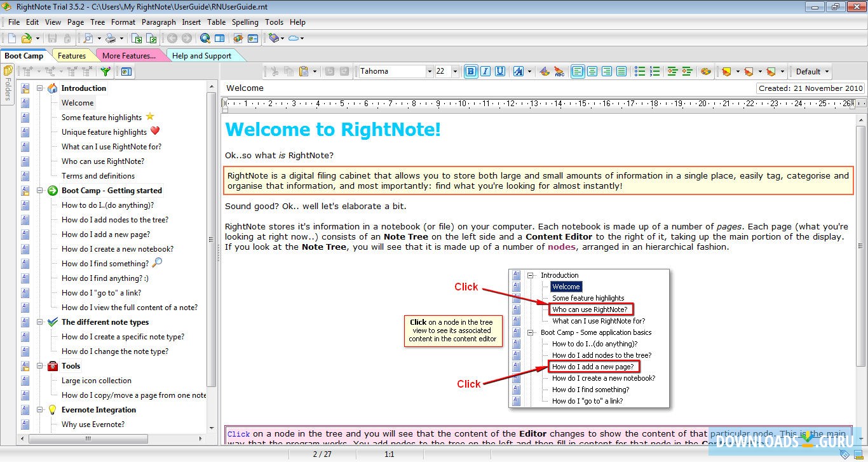Open the Tree menu
The height and width of the screenshot is (462, 868).
pos(97,22)
